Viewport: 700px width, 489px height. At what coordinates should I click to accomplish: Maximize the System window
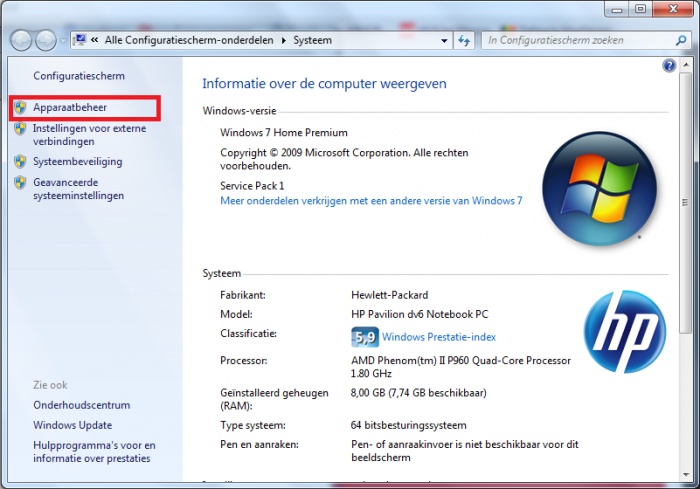641,9
